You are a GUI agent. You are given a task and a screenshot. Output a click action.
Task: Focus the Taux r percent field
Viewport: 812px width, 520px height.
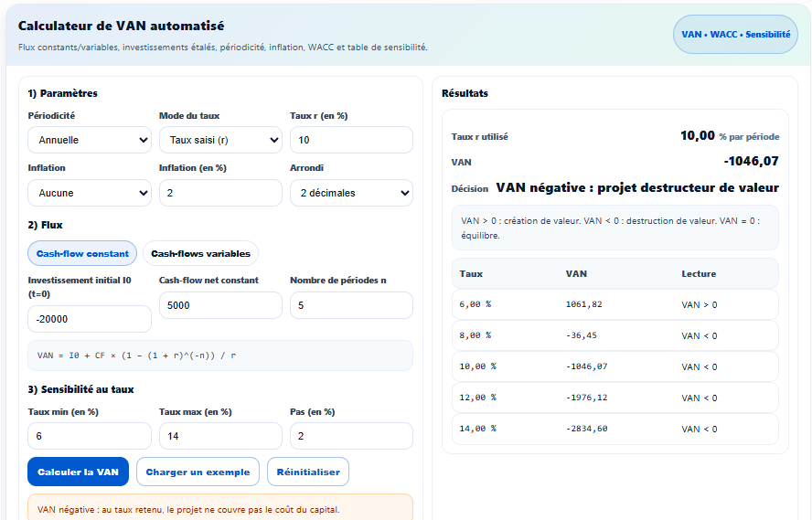(x=351, y=140)
